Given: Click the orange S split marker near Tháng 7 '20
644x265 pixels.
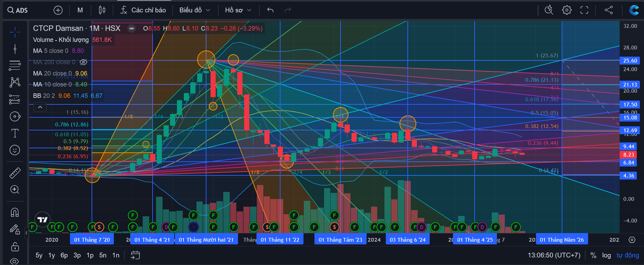Looking at the screenshot, I should tap(99, 227).
